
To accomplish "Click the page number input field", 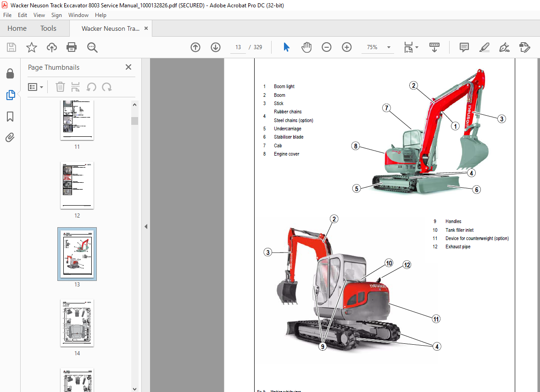I will click(x=238, y=47).
